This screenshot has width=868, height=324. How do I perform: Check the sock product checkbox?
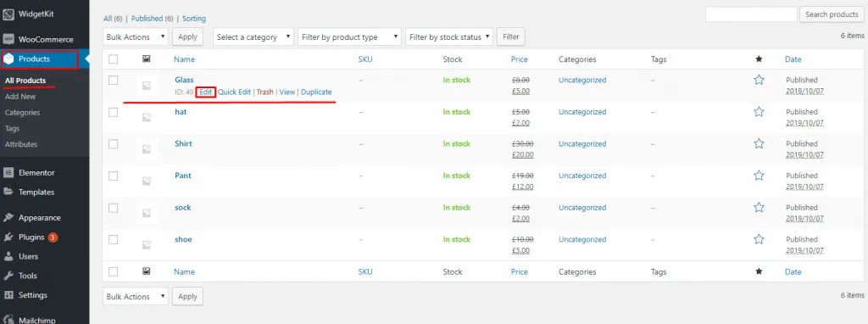[x=114, y=208]
